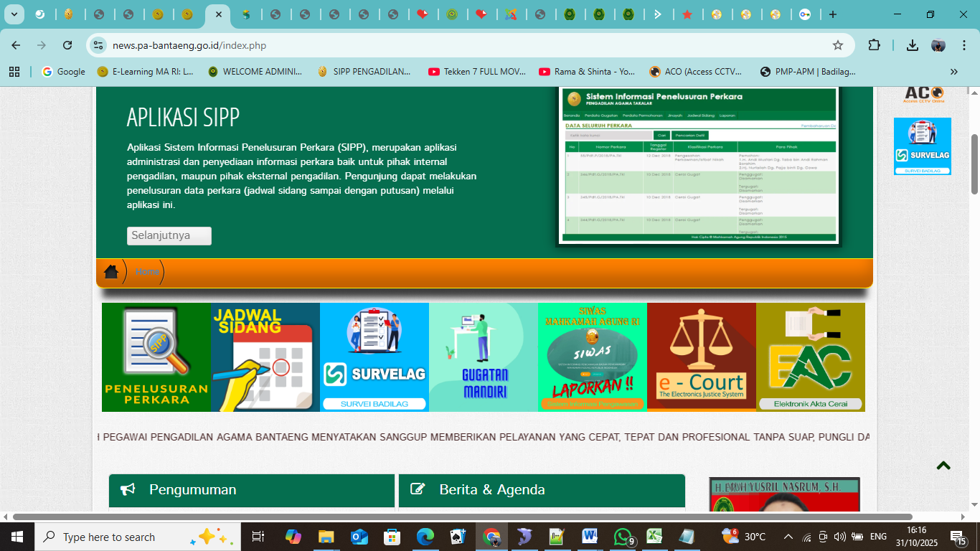
Task: Open the e-Court scales icon
Action: pos(702,357)
